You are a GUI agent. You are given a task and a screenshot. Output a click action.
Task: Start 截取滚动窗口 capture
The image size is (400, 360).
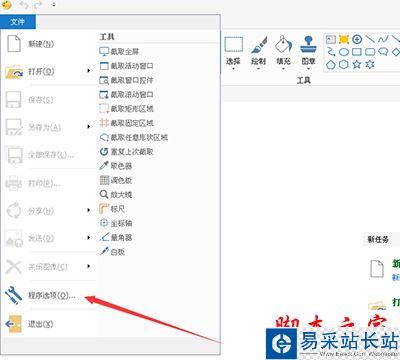coord(127,95)
